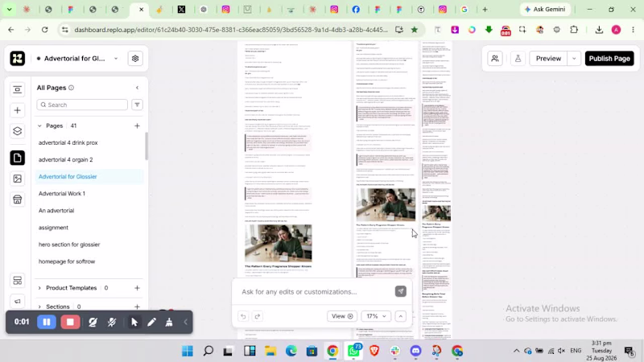Send the AI prompt arrow button

(400, 291)
